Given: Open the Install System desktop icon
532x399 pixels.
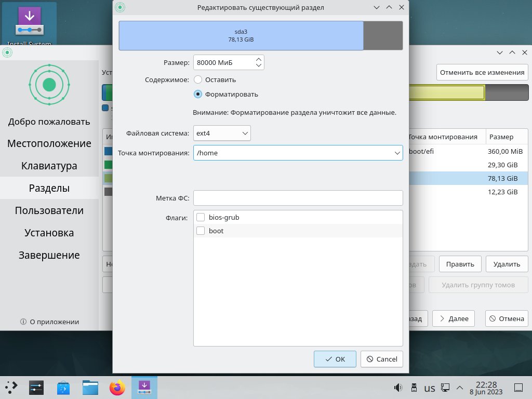Looking at the screenshot, I should tap(29, 24).
